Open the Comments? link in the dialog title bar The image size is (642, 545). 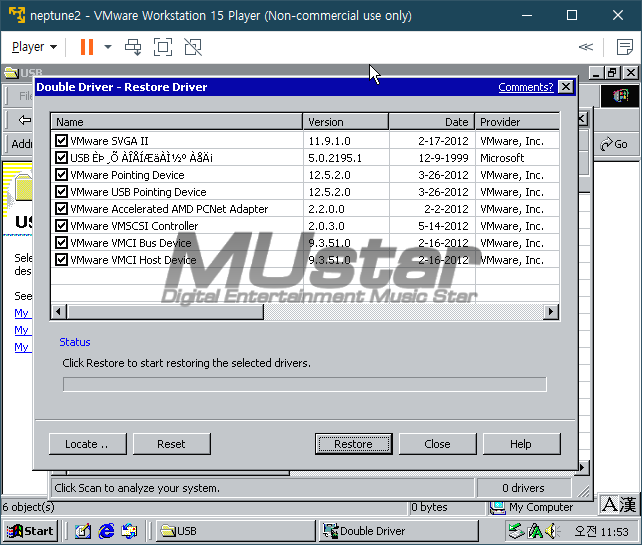click(526, 87)
